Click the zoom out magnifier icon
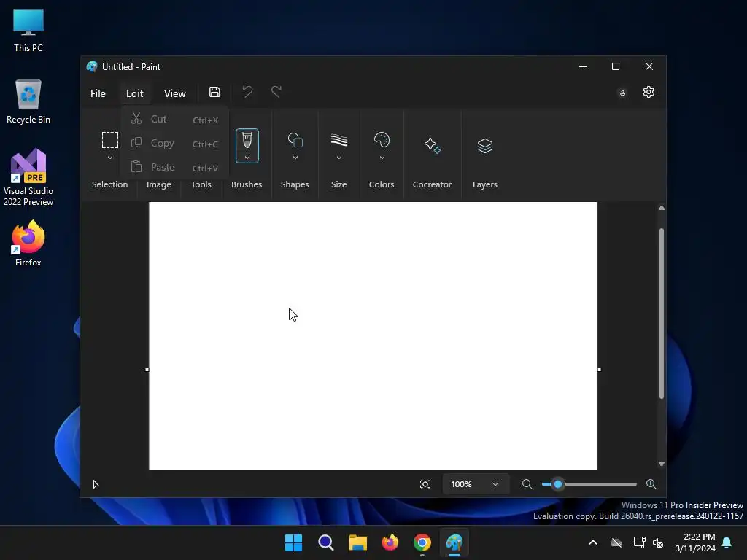Image resolution: width=747 pixels, height=560 pixels. point(527,484)
